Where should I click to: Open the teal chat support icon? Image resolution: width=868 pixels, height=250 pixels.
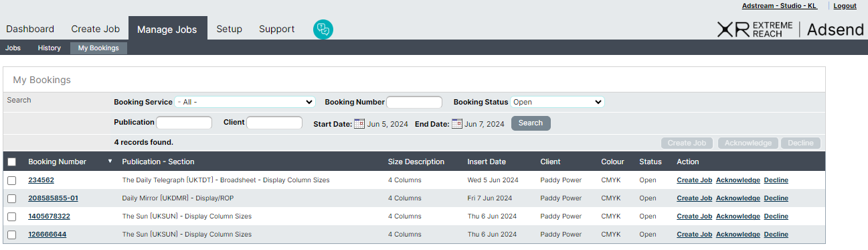click(x=323, y=29)
